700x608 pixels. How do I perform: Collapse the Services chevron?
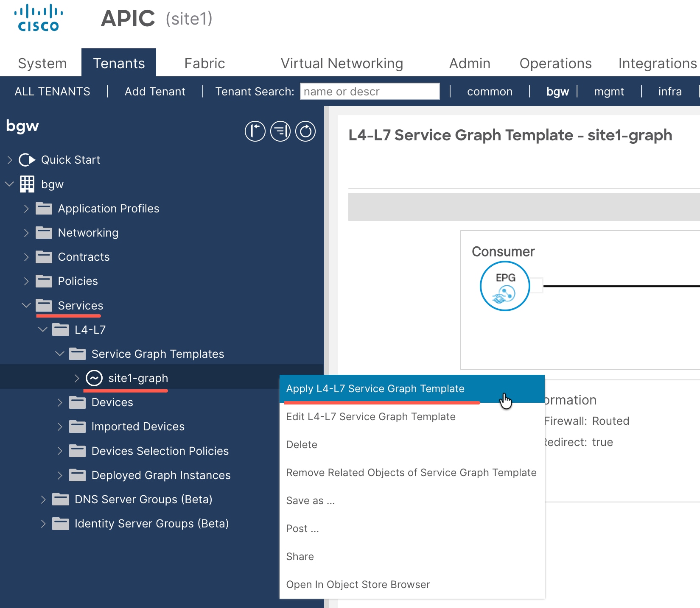26,305
